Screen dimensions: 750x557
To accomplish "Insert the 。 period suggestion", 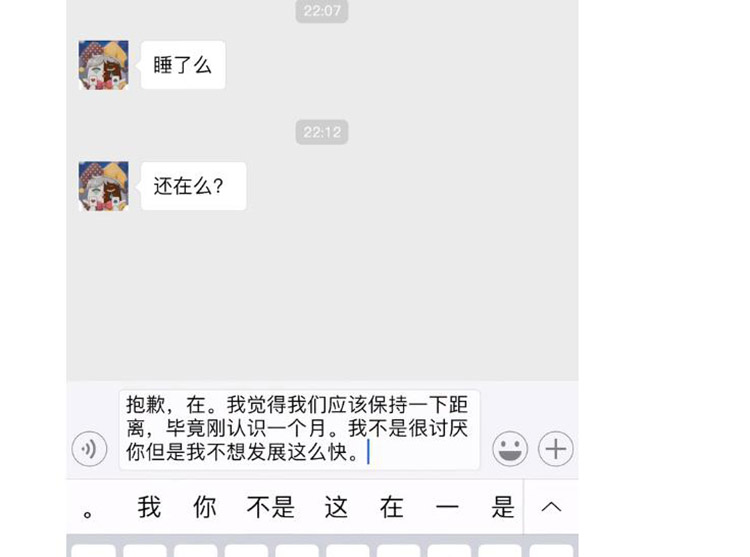I will 88,514.
